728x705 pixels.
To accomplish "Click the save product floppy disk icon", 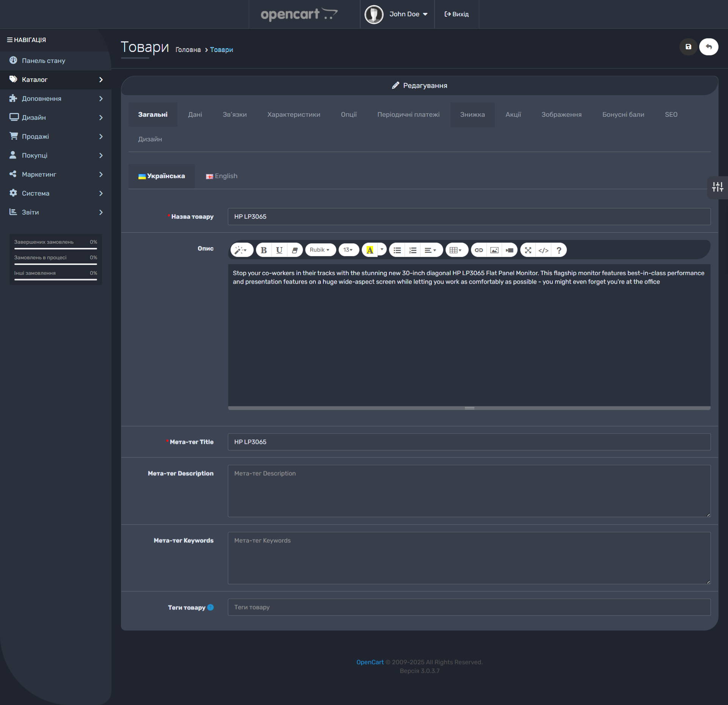I will tap(688, 47).
